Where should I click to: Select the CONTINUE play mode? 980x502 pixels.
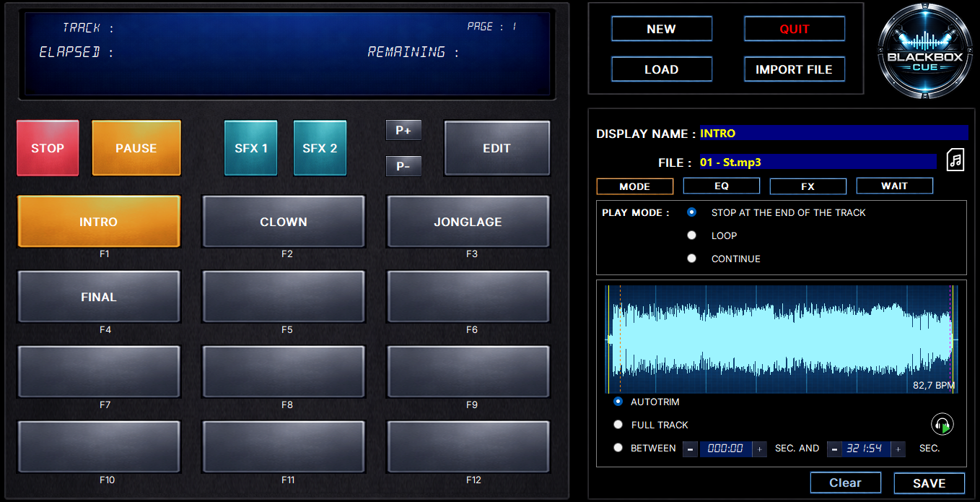point(691,258)
